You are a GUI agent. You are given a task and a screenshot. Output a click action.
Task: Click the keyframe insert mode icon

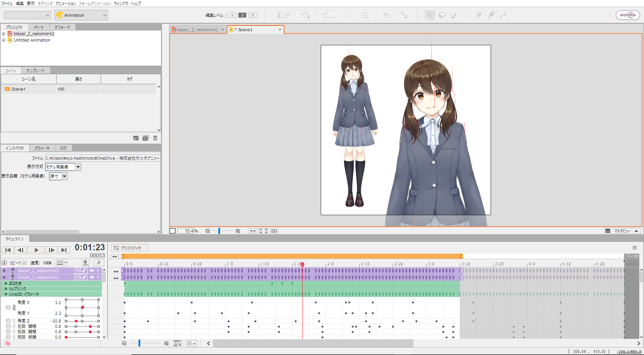tap(60, 263)
